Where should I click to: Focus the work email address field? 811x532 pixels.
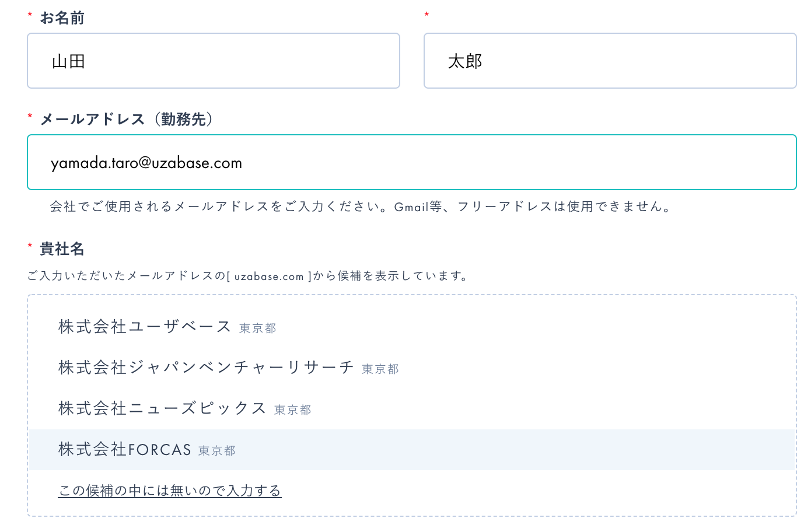(x=412, y=162)
